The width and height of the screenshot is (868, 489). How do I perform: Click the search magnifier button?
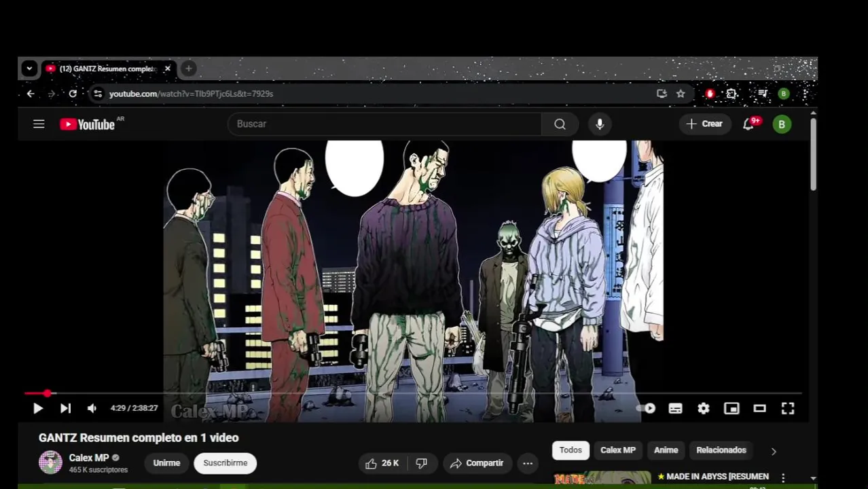point(560,124)
